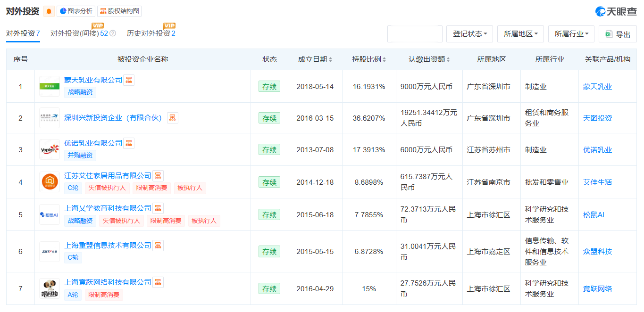Open 艾佳生活 related product link
Screen dimensions: 644x312
pyautogui.click(x=597, y=182)
